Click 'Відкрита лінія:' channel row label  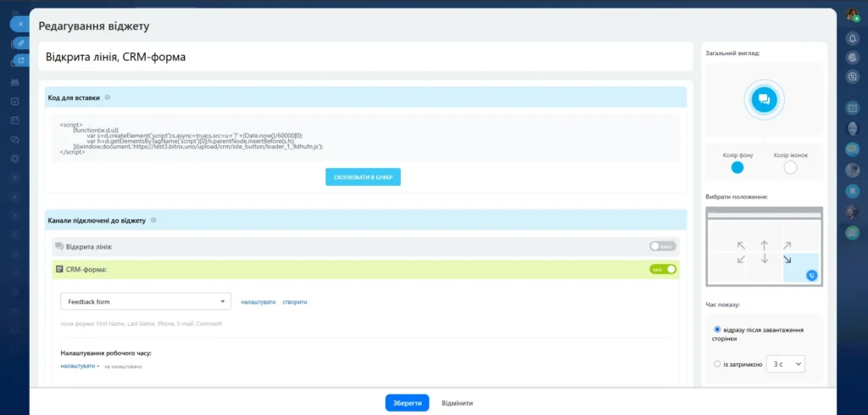(89, 246)
